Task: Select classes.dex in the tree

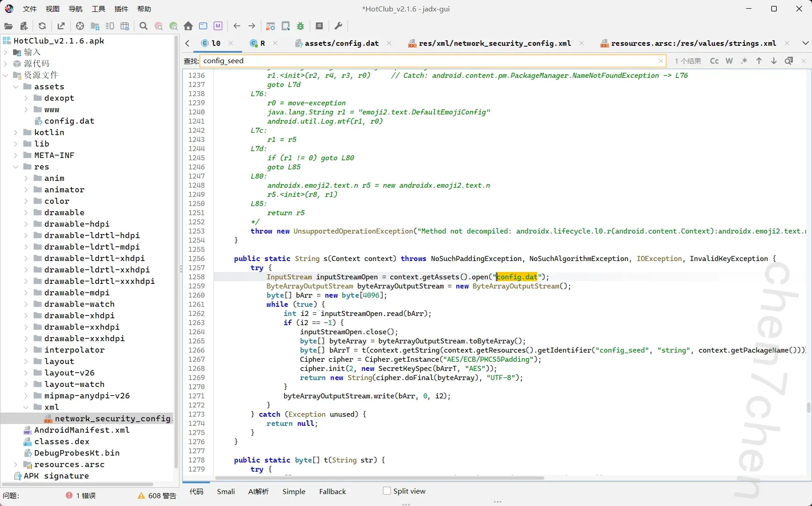Action: (61, 441)
